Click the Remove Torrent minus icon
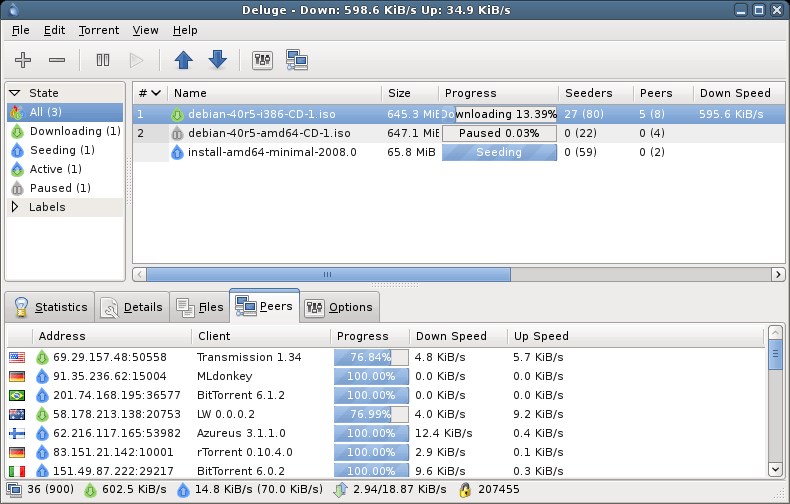This screenshot has height=504, width=790. (57, 60)
